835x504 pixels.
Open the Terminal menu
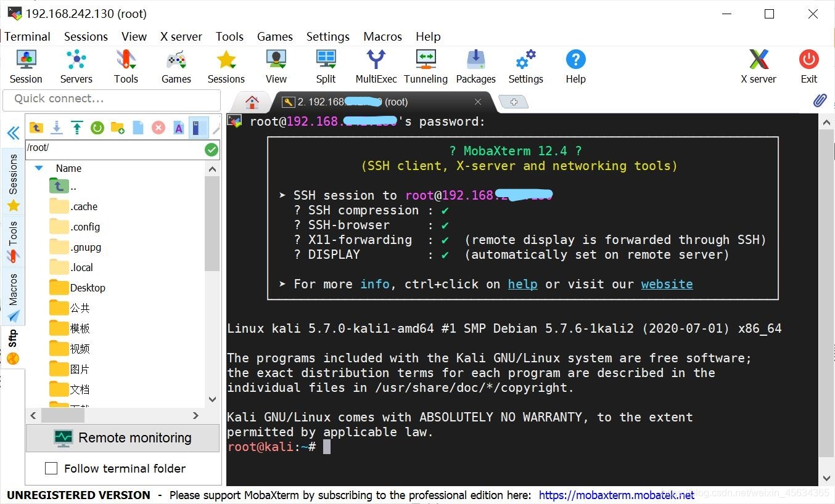27,36
